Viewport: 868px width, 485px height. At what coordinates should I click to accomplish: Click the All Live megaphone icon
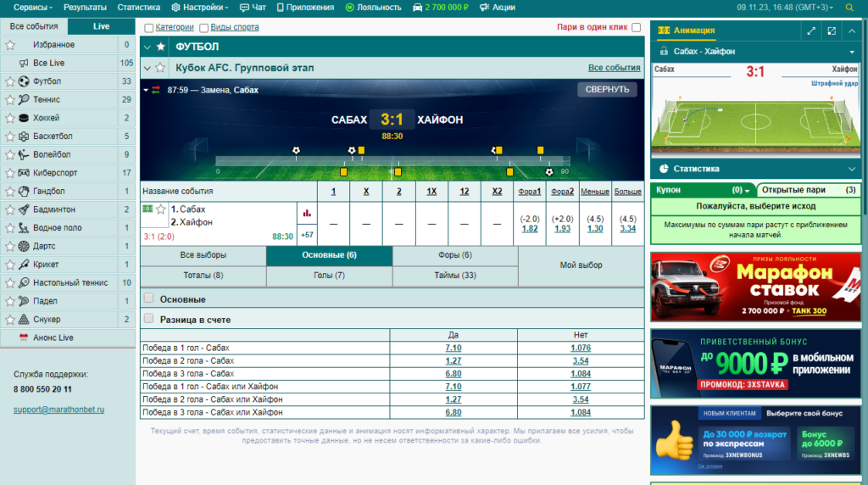24,63
